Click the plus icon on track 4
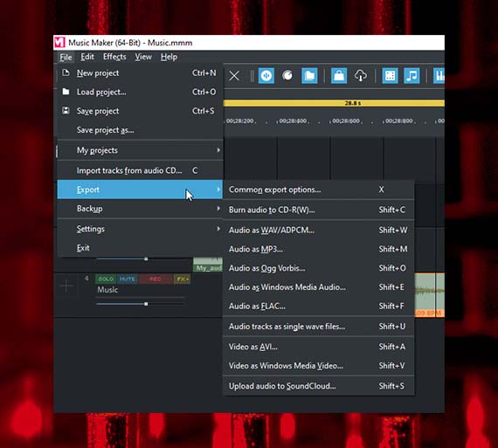Viewport: 498px width, 448px height. [66, 286]
